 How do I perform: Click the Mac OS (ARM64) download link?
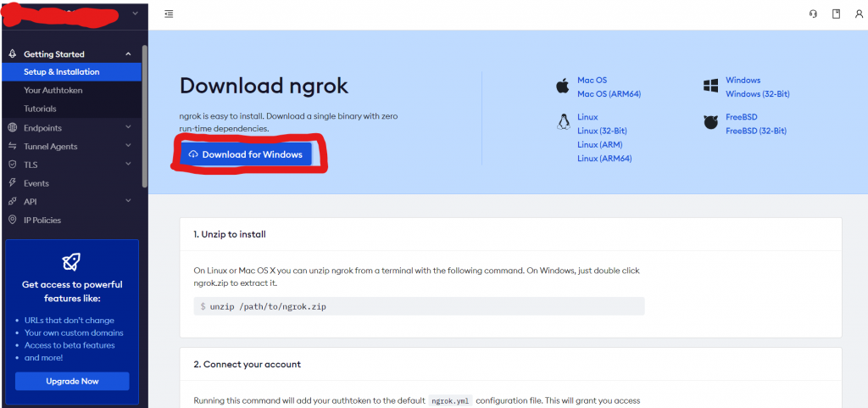tap(609, 94)
